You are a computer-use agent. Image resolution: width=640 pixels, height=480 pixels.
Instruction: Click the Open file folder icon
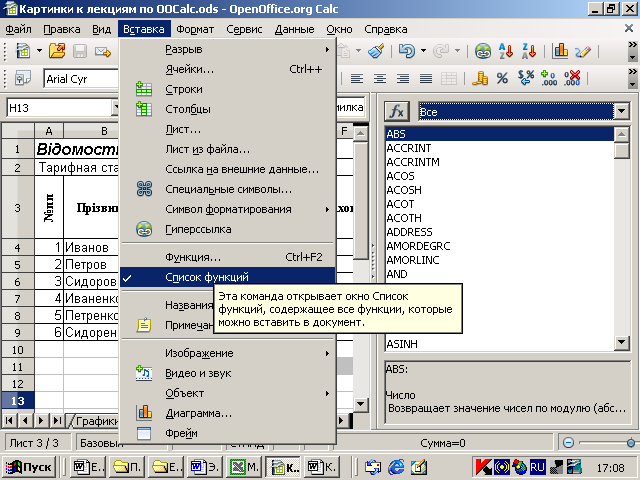pyautogui.click(x=57, y=51)
